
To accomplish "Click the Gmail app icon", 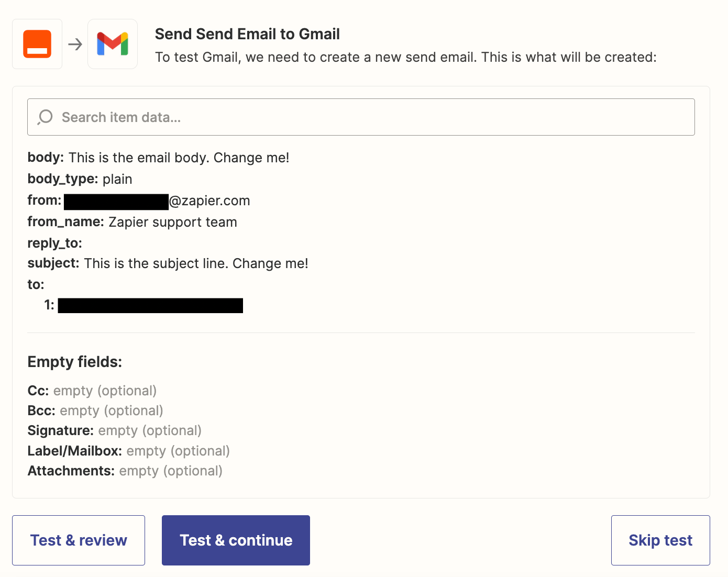I will [x=113, y=44].
